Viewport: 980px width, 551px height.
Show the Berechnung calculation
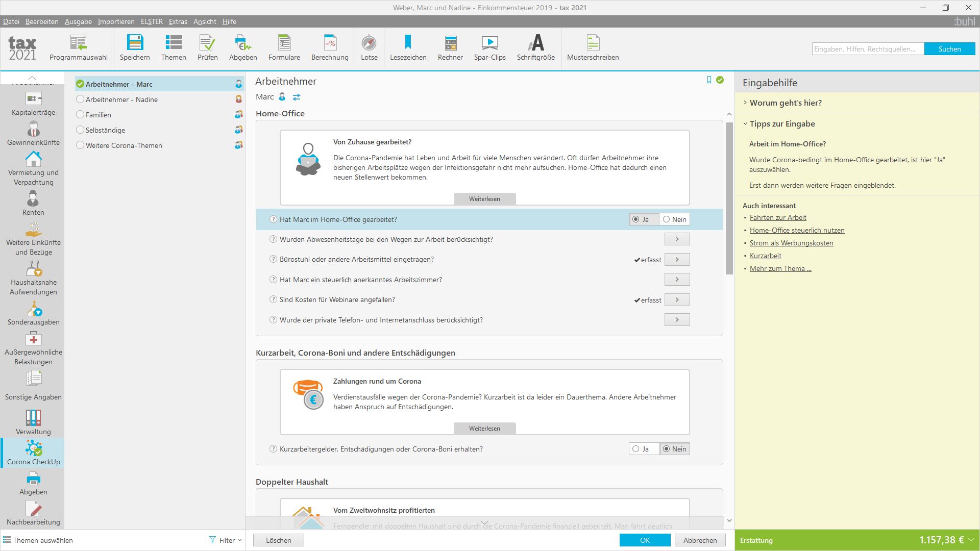(x=330, y=48)
